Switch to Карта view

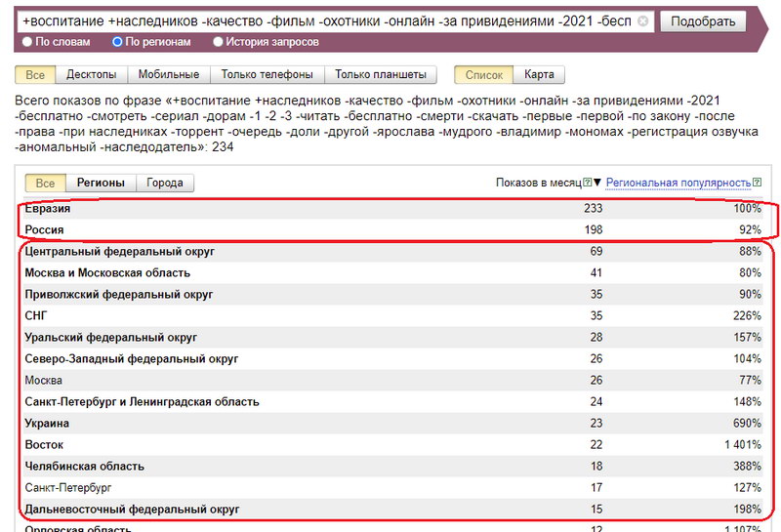539,74
